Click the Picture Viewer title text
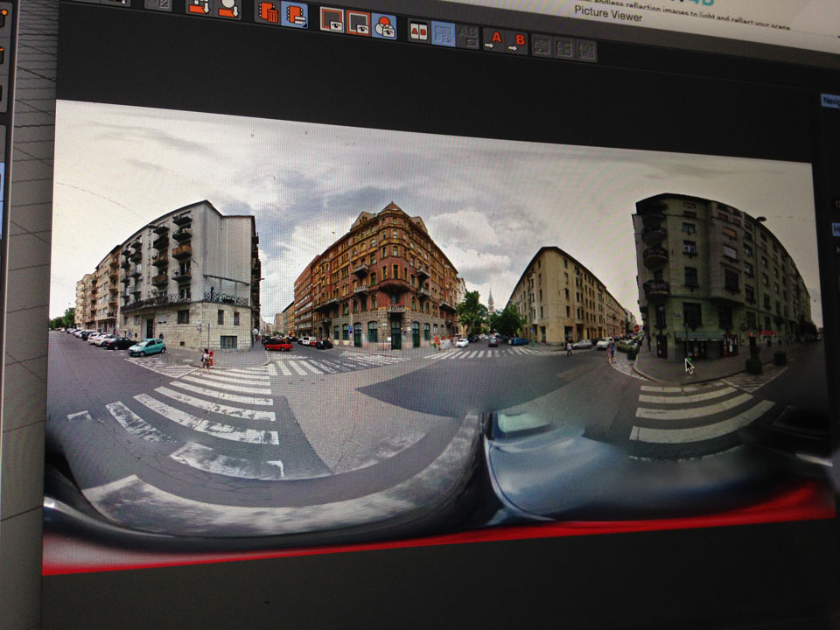 tap(609, 11)
